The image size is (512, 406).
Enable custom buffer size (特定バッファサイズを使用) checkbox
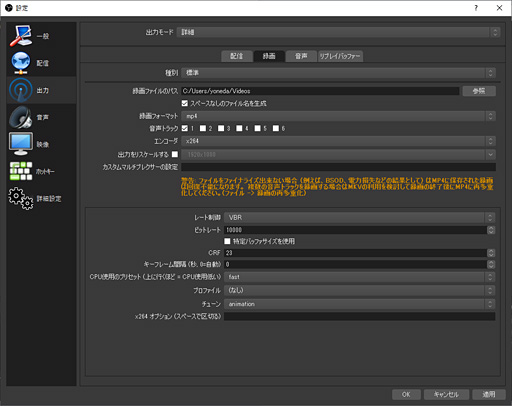227,241
